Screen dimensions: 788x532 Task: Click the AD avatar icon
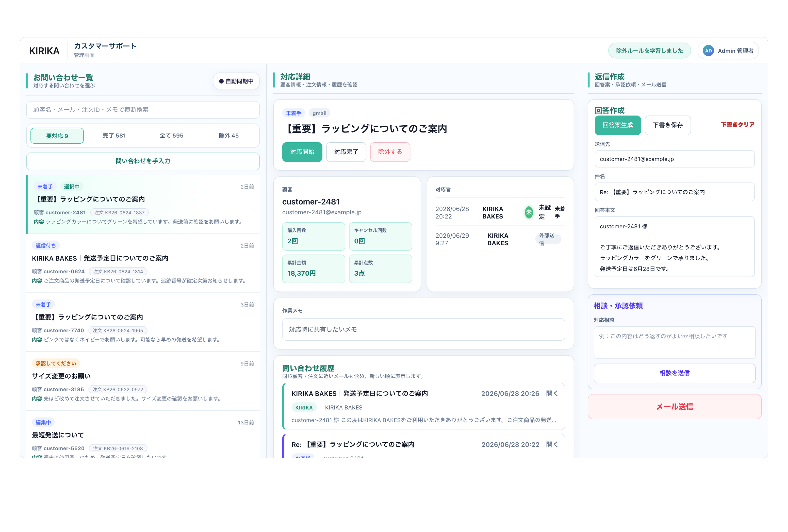[708, 51]
